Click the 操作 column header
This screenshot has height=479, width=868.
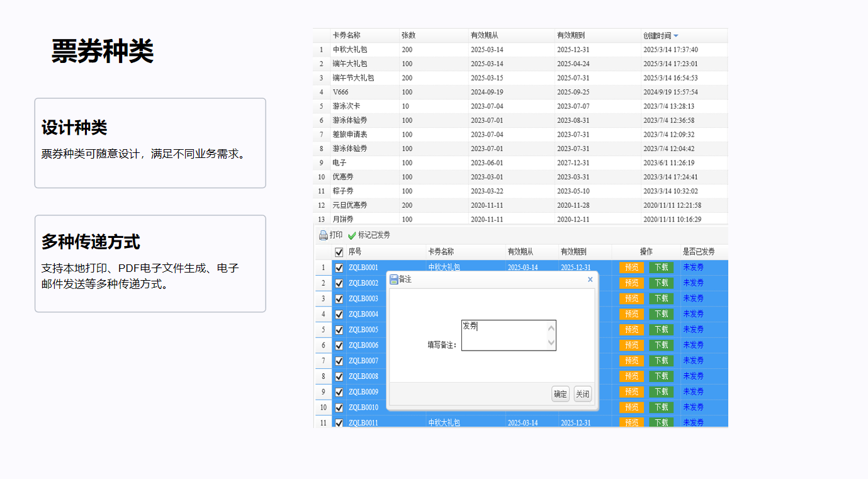pos(646,252)
